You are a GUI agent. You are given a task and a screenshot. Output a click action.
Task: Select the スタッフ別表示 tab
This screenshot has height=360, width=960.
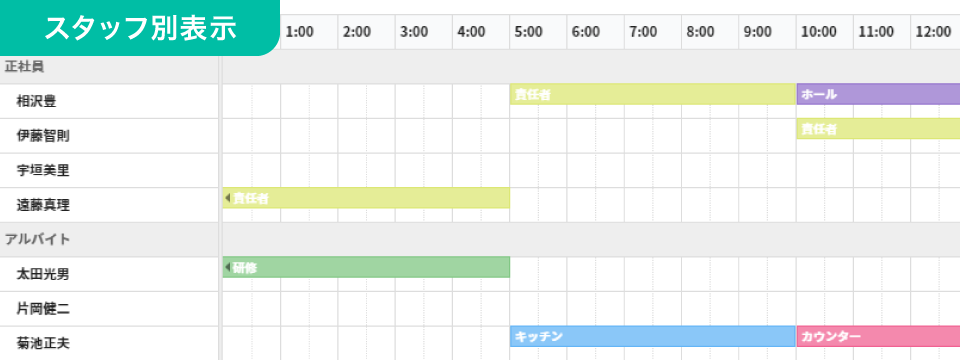pos(140,28)
